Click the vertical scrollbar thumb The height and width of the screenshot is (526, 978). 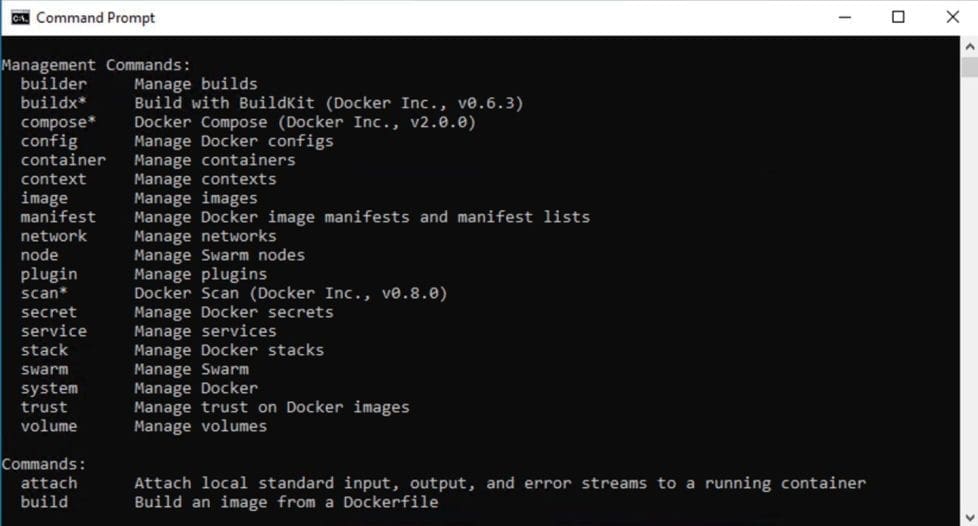tap(969, 67)
